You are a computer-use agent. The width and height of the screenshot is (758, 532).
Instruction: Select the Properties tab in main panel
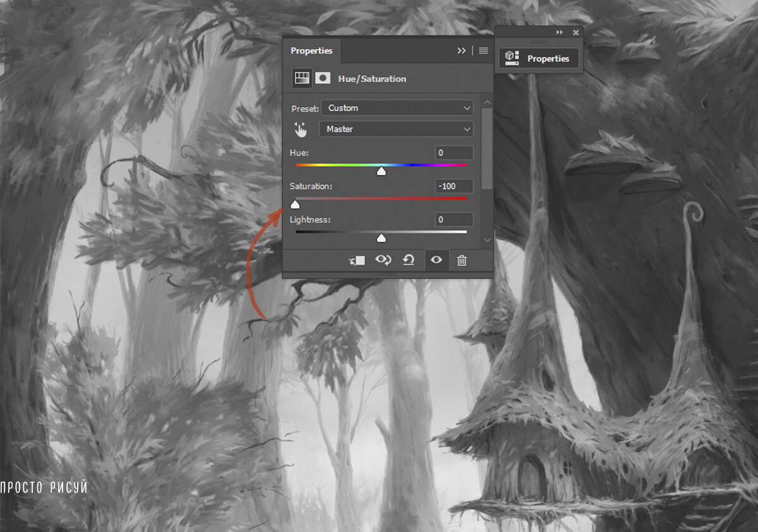point(311,50)
